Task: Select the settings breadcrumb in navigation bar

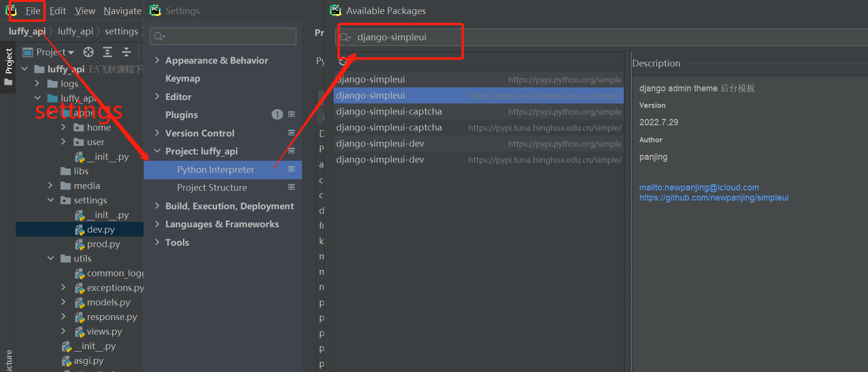Action: coord(122,32)
